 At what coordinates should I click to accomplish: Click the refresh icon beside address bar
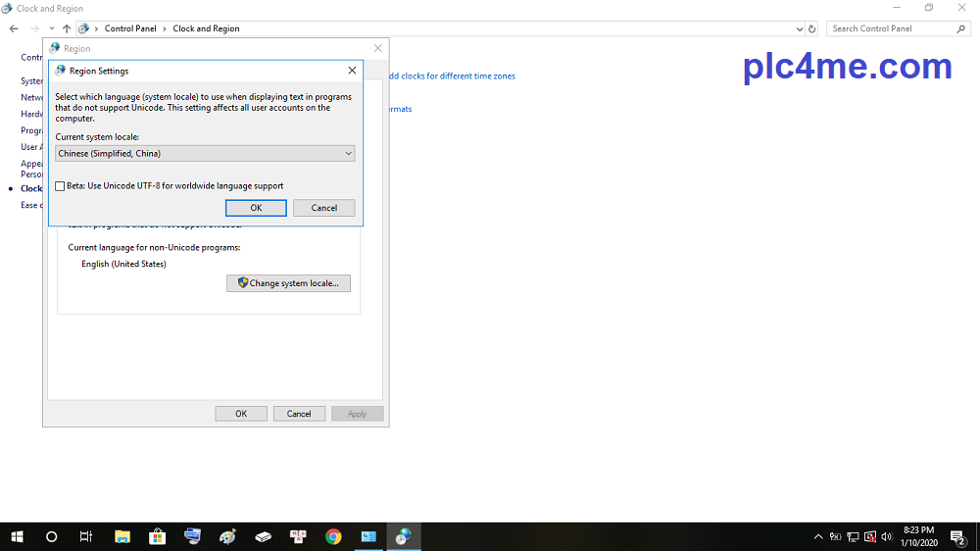coord(812,29)
